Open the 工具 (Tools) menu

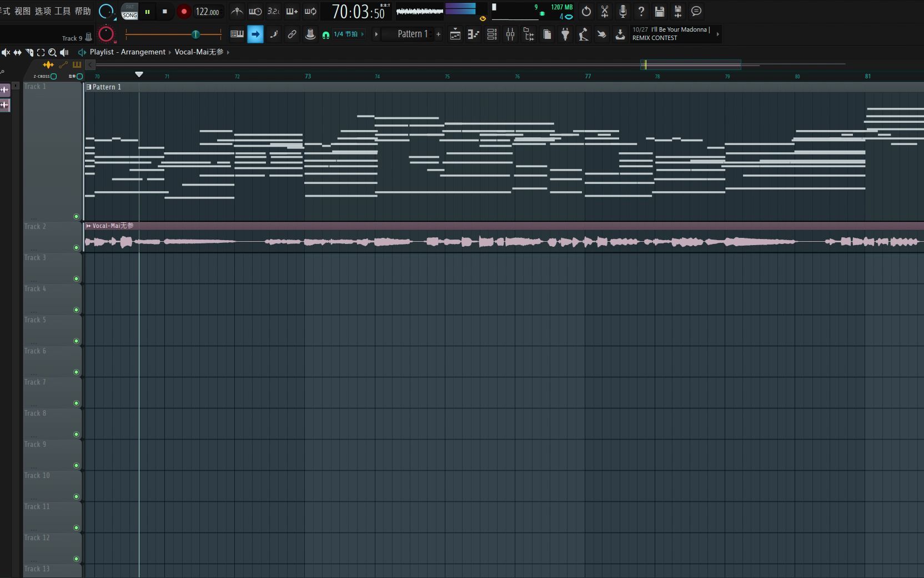62,11
